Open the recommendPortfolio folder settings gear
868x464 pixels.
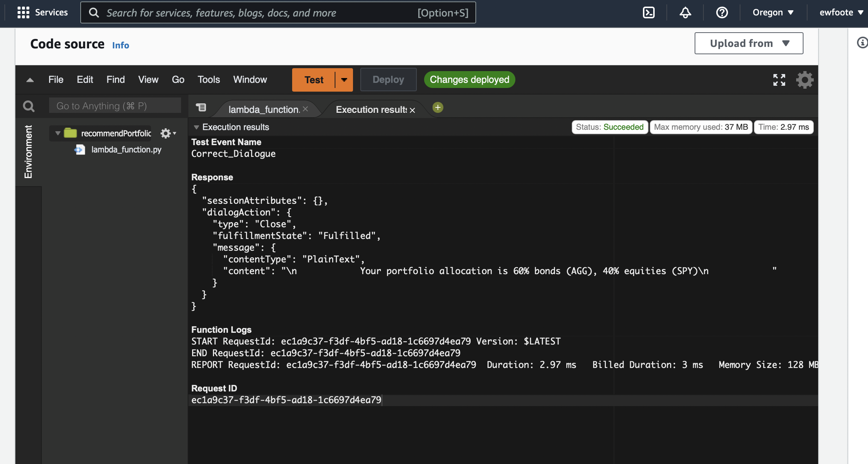pyautogui.click(x=168, y=133)
